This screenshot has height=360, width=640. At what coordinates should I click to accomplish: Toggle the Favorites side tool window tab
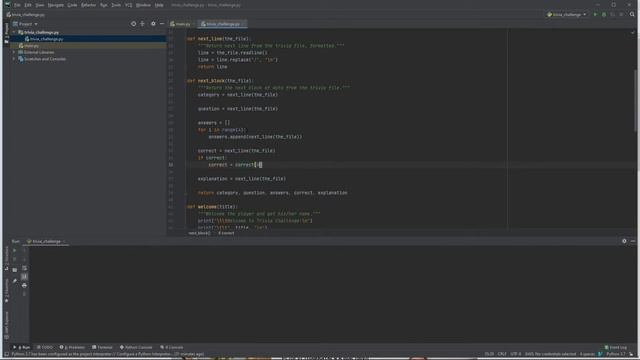[6, 291]
